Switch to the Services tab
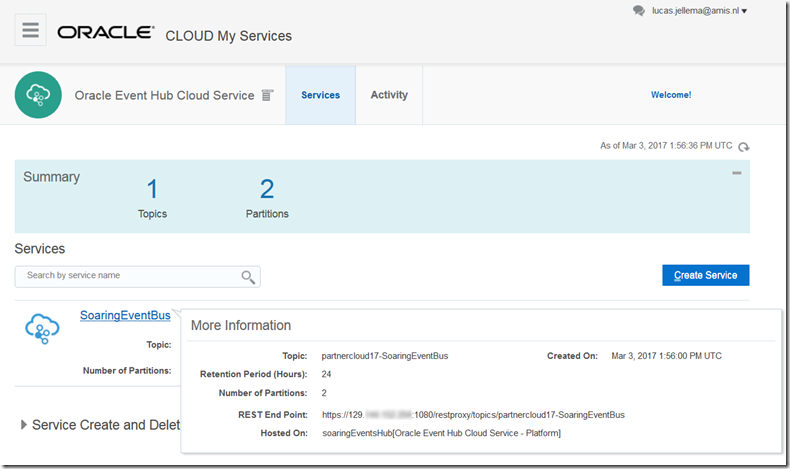This screenshot has height=469, width=790. pyautogui.click(x=320, y=95)
